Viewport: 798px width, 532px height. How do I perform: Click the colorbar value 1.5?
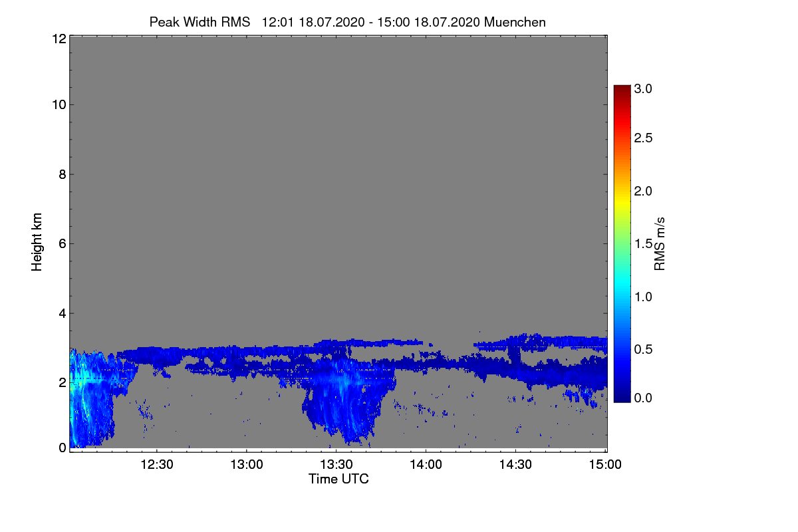(x=644, y=244)
